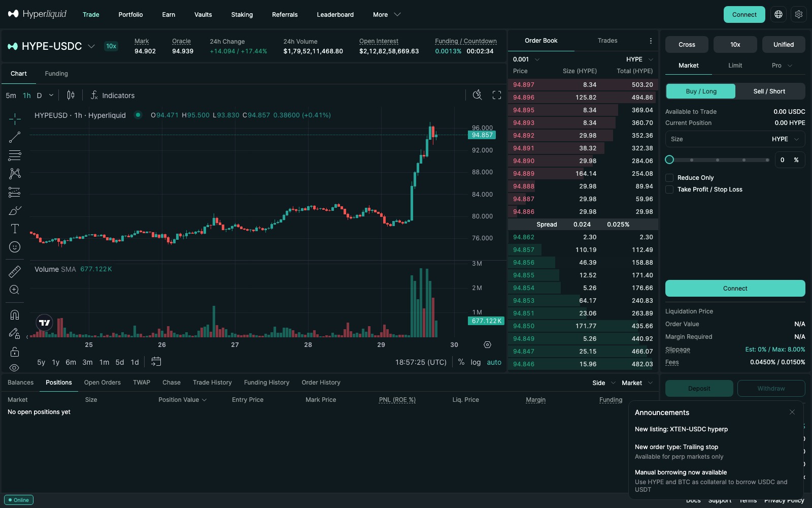Activate the chart zoom-in tool
The height and width of the screenshot is (508, 812).
pos(15,290)
